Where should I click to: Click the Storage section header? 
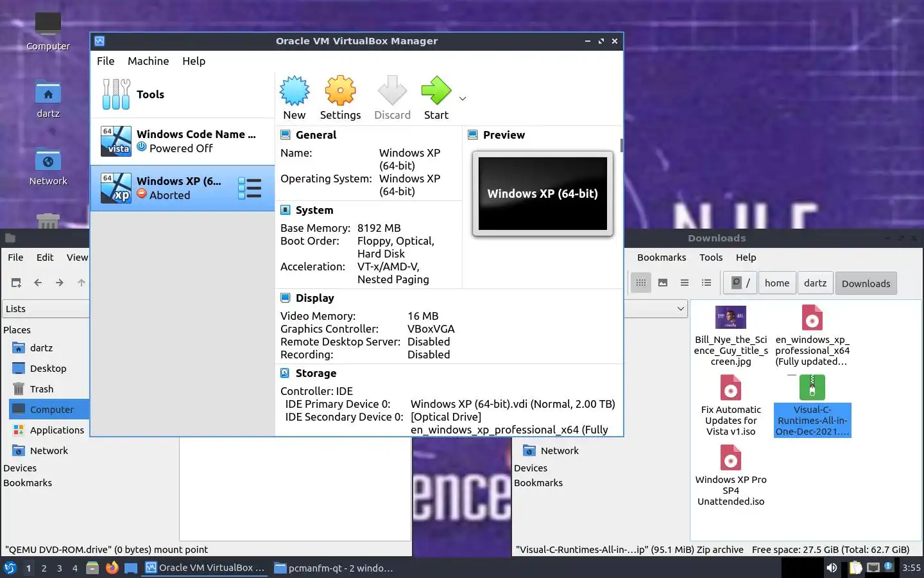click(x=316, y=373)
